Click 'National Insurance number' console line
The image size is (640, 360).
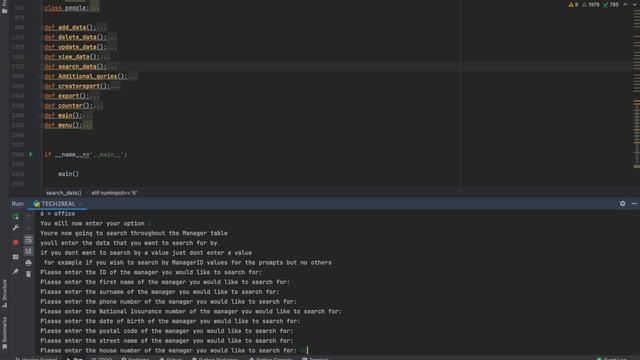191,311
